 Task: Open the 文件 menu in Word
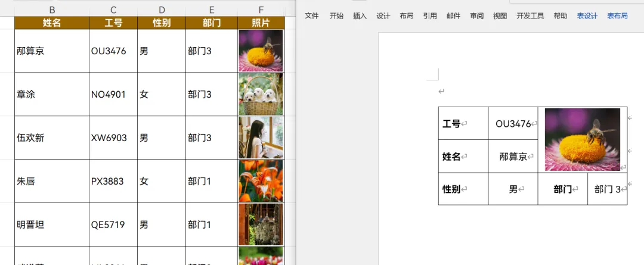click(x=312, y=16)
